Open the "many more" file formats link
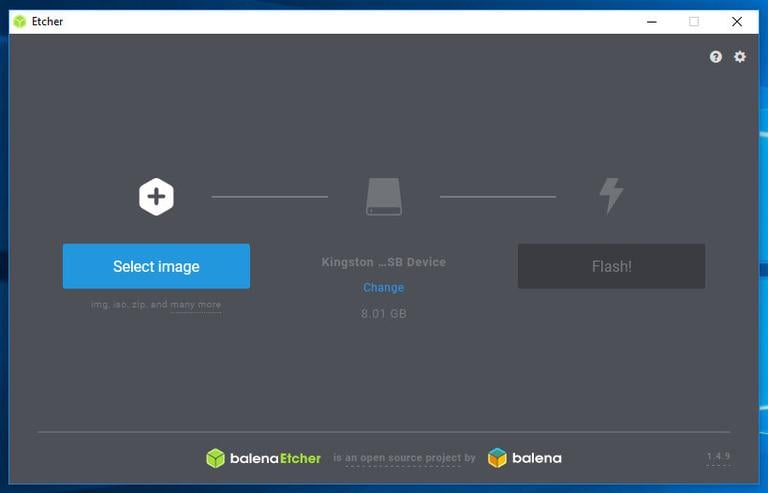This screenshot has height=493, width=768. click(196, 305)
